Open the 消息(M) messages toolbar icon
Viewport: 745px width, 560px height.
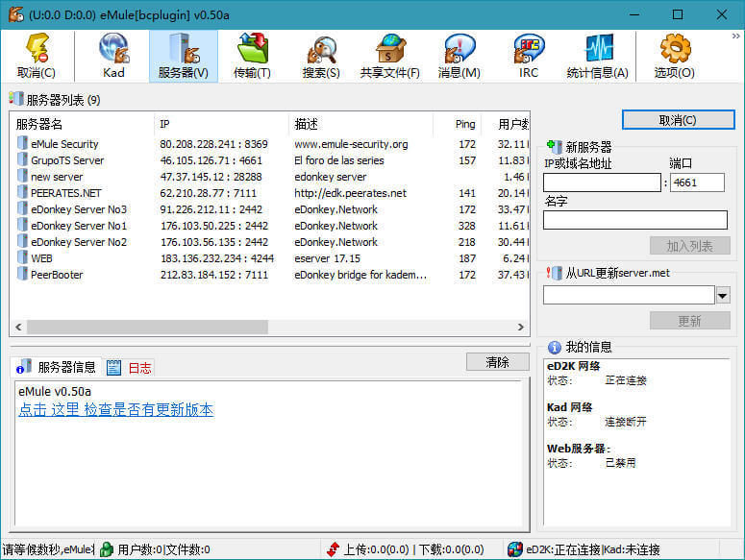(x=459, y=56)
